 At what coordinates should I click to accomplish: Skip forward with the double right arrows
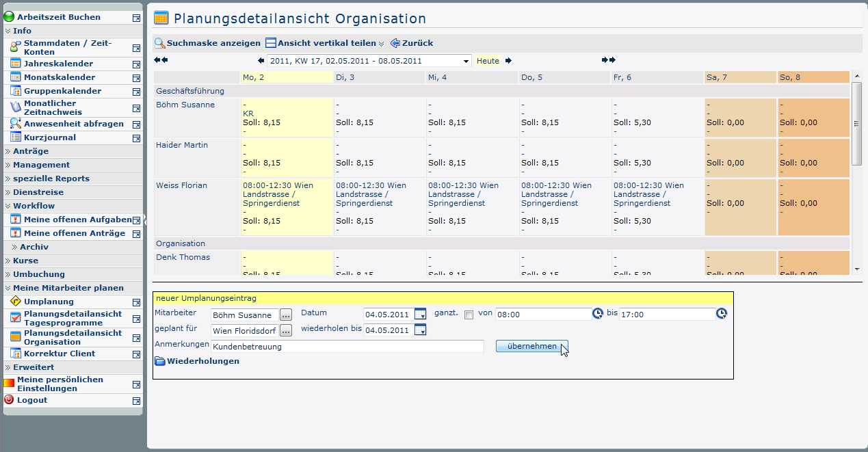click(x=609, y=60)
